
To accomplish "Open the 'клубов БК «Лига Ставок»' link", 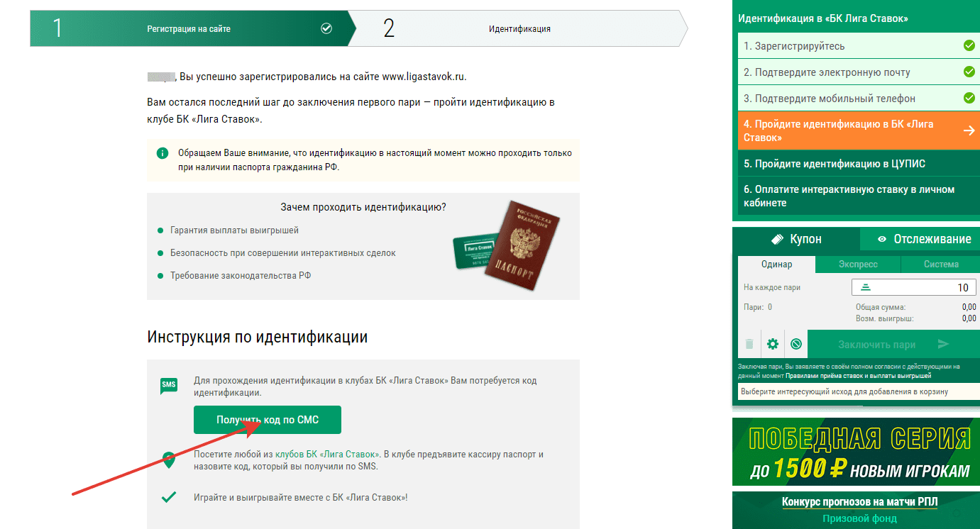I will [x=326, y=454].
